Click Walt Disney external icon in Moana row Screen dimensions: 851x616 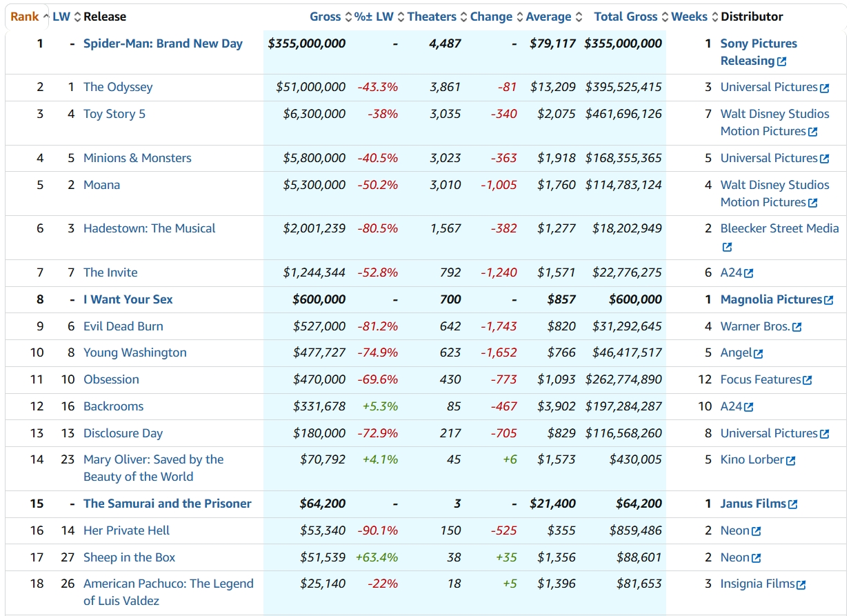coord(812,203)
